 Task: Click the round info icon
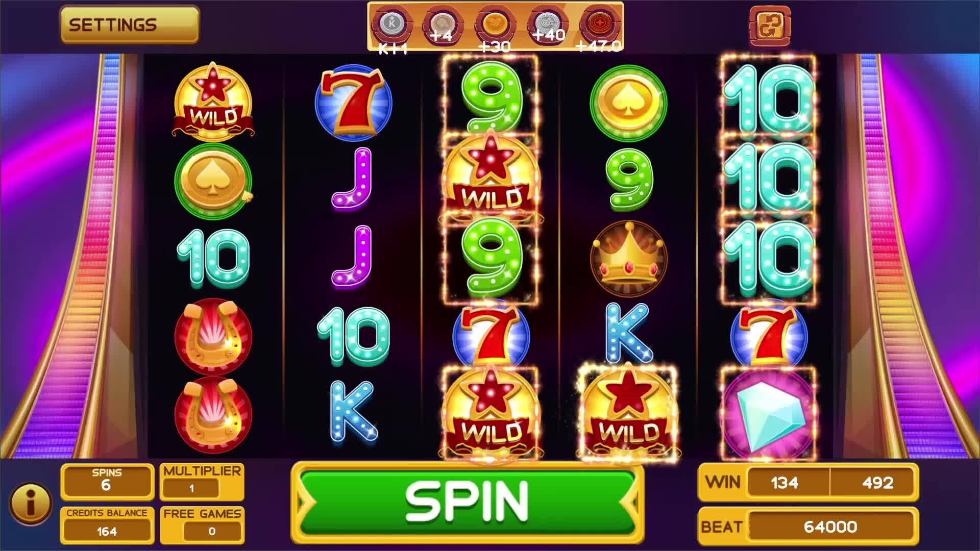click(31, 504)
